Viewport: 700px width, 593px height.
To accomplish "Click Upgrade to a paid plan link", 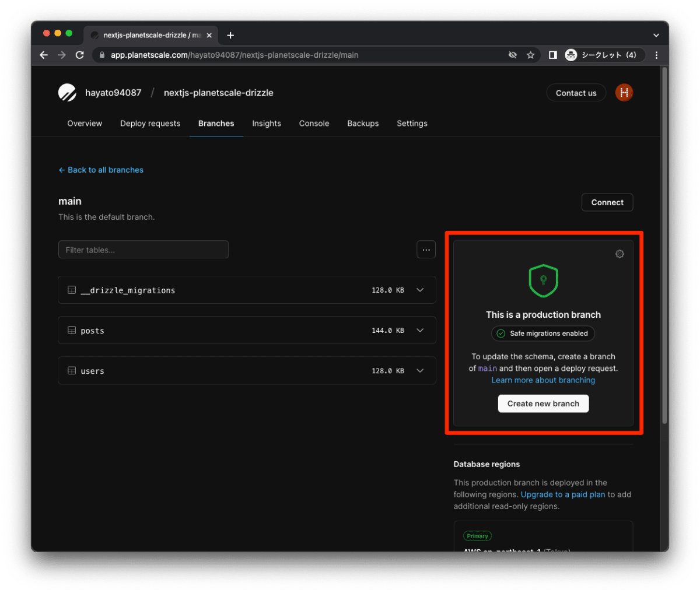I will 563,494.
